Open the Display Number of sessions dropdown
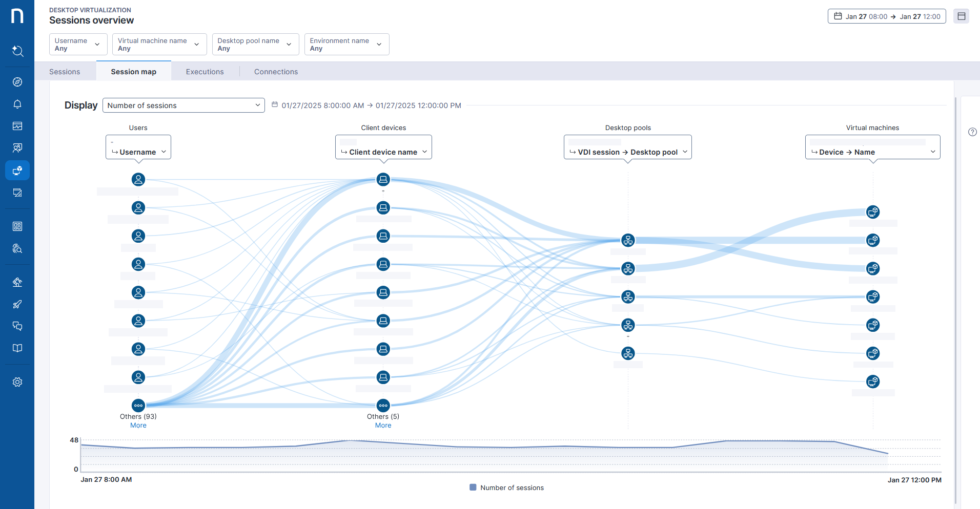980x509 pixels. pos(183,105)
